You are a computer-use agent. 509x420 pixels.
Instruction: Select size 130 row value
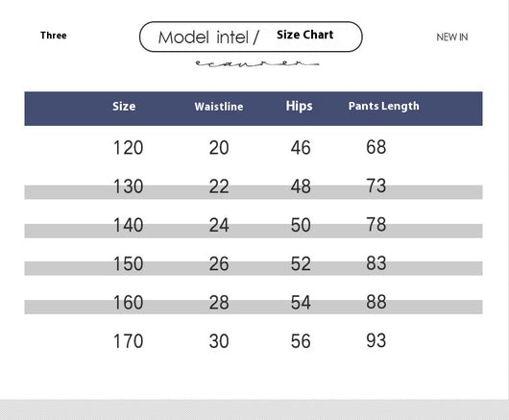coord(128,186)
